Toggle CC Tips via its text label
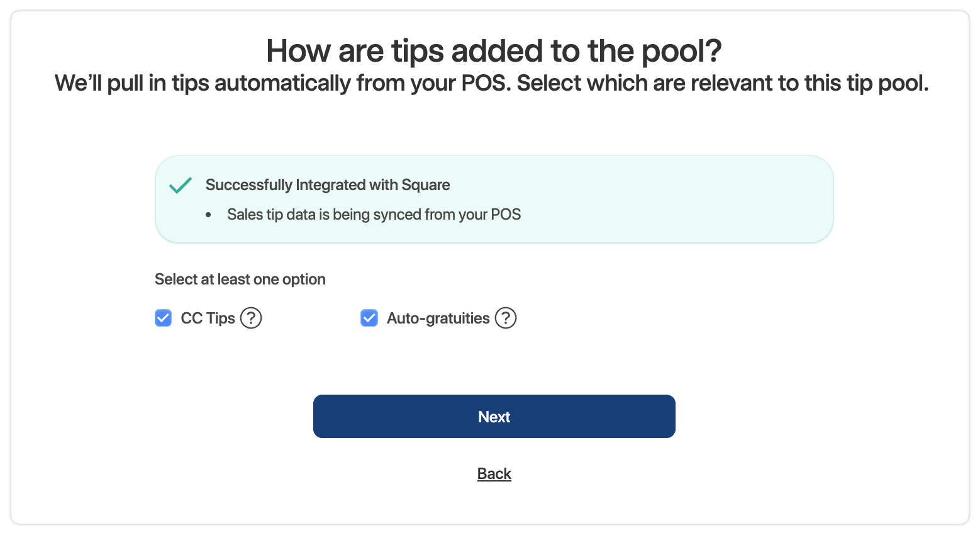 [x=208, y=318]
